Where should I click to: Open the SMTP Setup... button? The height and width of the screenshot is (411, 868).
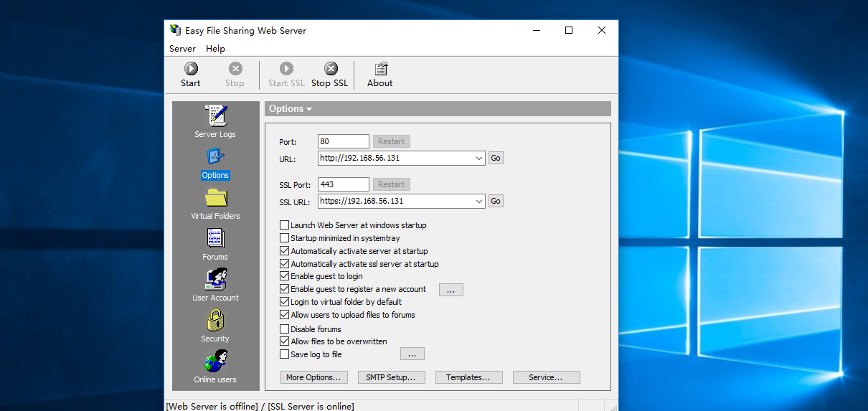pyautogui.click(x=391, y=377)
